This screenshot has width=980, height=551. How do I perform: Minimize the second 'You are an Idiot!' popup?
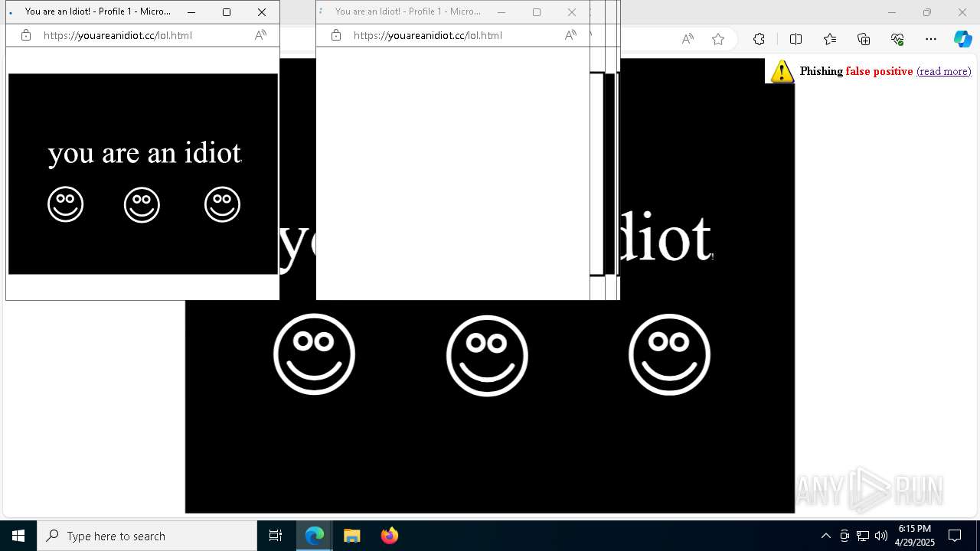point(501,12)
